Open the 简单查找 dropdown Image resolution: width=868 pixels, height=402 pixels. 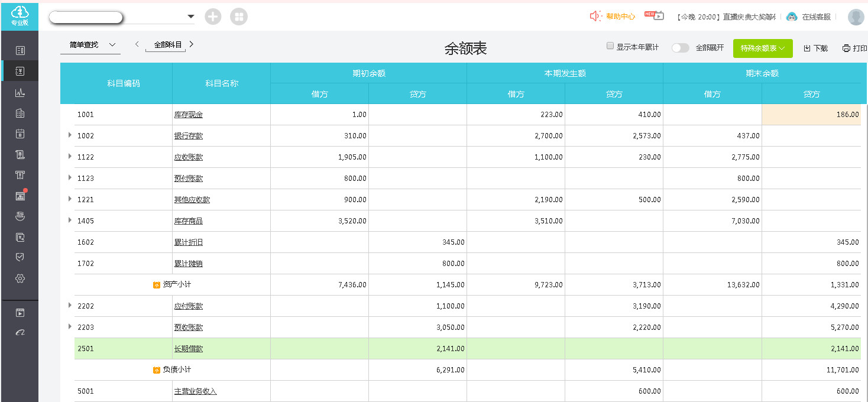(x=91, y=45)
